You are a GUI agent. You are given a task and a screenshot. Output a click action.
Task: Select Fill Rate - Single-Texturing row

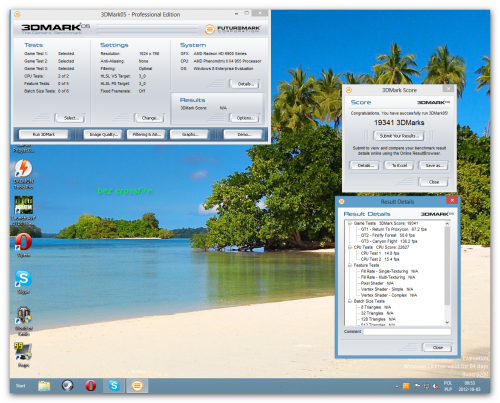(389, 271)
